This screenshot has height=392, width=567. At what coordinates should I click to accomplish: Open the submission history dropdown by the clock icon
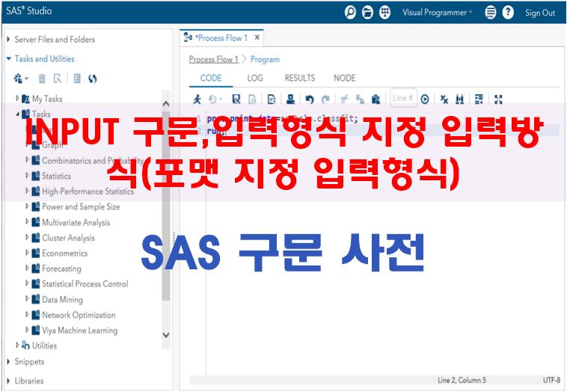[x=216, y=99]
